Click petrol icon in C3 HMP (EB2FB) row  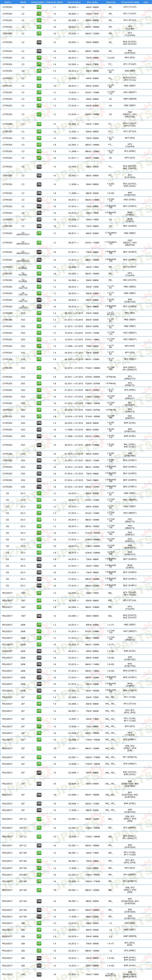[x=39, y=99]
